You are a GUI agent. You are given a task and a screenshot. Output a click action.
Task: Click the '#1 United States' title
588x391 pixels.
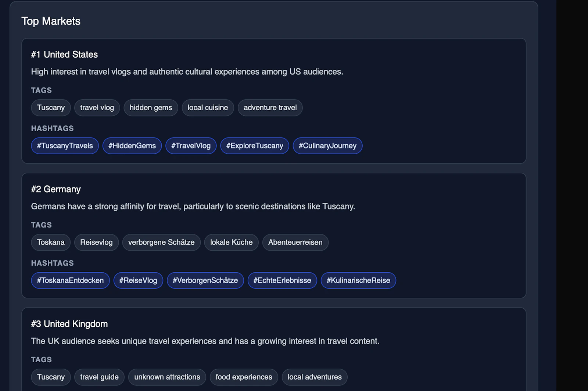tap(64, 54)
